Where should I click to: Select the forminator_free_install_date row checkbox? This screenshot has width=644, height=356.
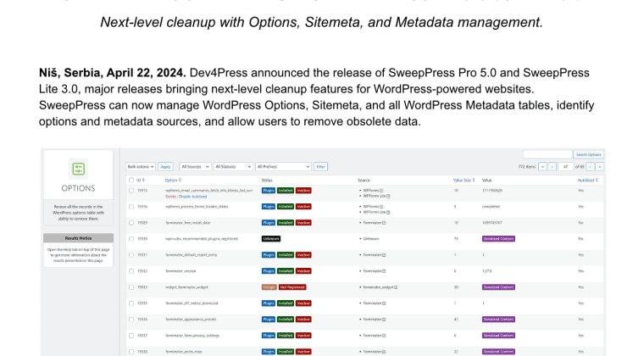(x=131, y=223)
